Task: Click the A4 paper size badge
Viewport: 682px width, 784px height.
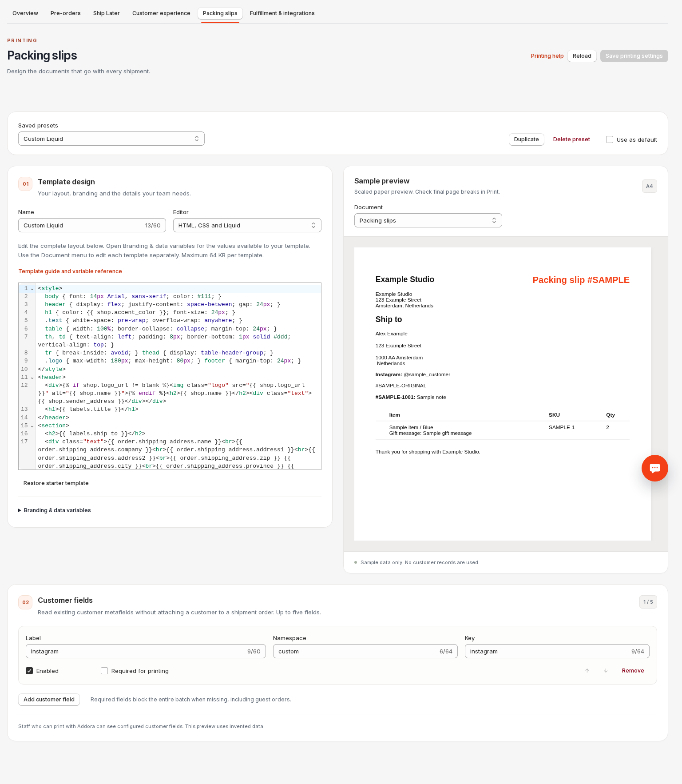Action: [649, 186]
